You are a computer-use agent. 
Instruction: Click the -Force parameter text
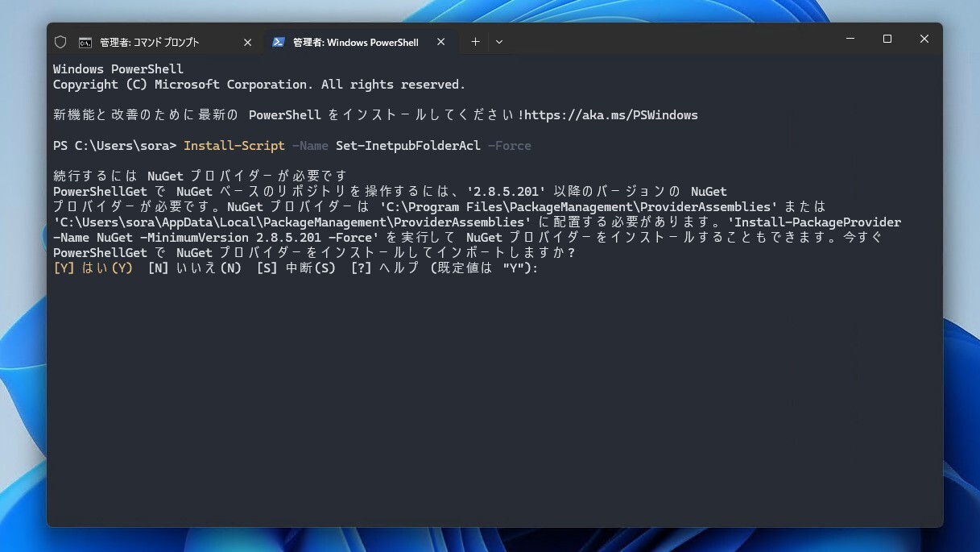[510, 146]
